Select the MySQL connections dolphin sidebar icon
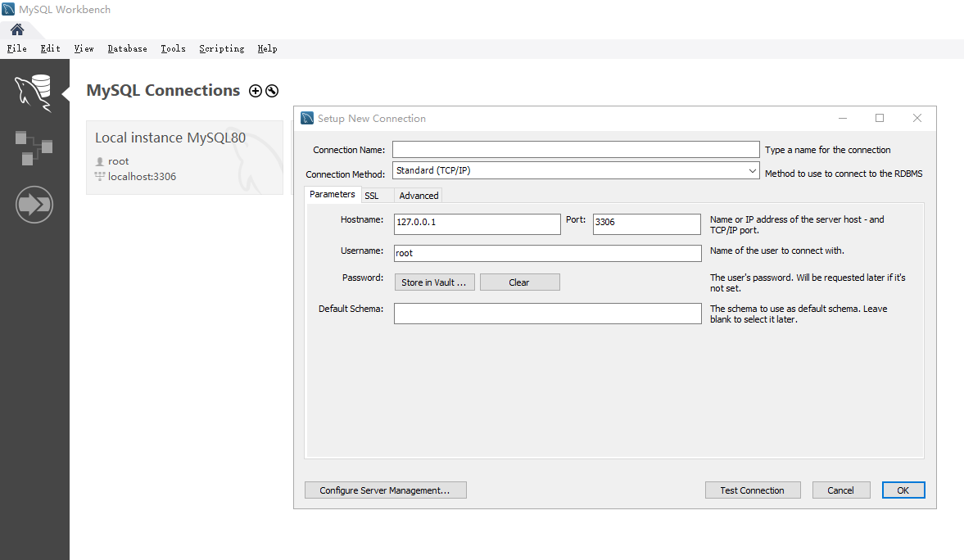The height and width of the screenshot is (560, 964). tap(34, 93)
